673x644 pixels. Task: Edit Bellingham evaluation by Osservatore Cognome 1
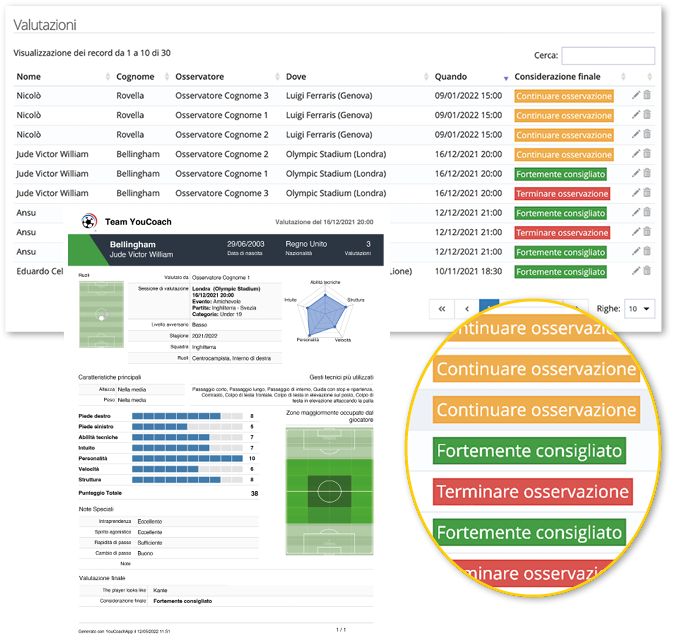tap(636, 174)
